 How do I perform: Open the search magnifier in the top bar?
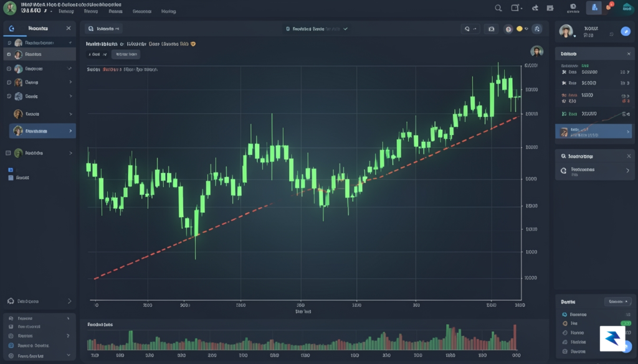coord(498,8)
